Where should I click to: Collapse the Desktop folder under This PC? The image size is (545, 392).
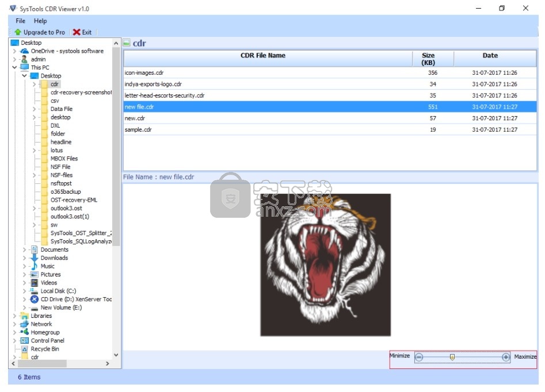24,76
